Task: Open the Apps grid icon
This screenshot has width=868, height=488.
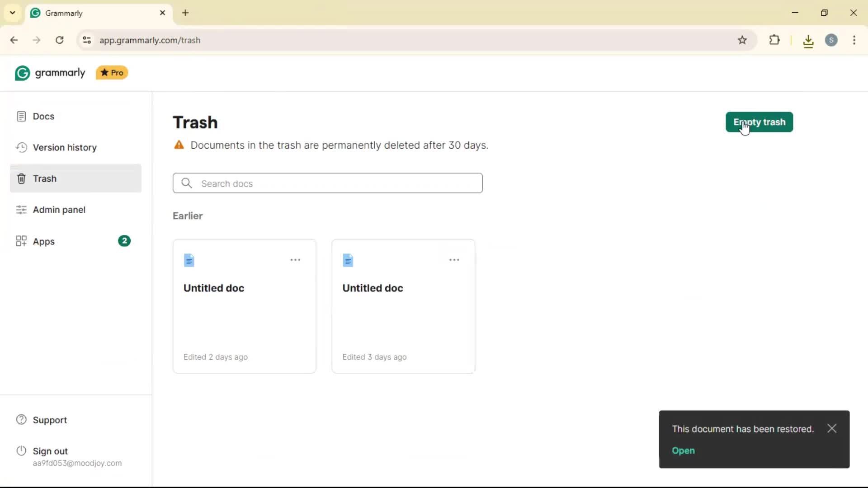Action: point(21,241)
